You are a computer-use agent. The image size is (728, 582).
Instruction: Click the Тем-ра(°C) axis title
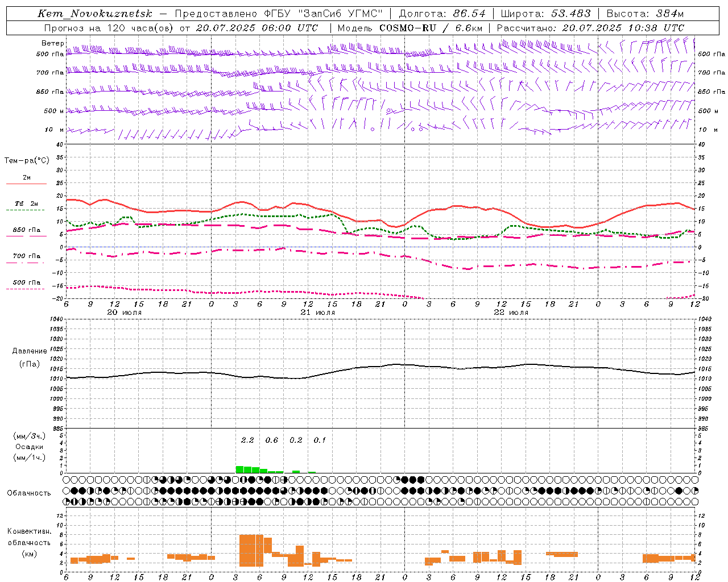27,161
